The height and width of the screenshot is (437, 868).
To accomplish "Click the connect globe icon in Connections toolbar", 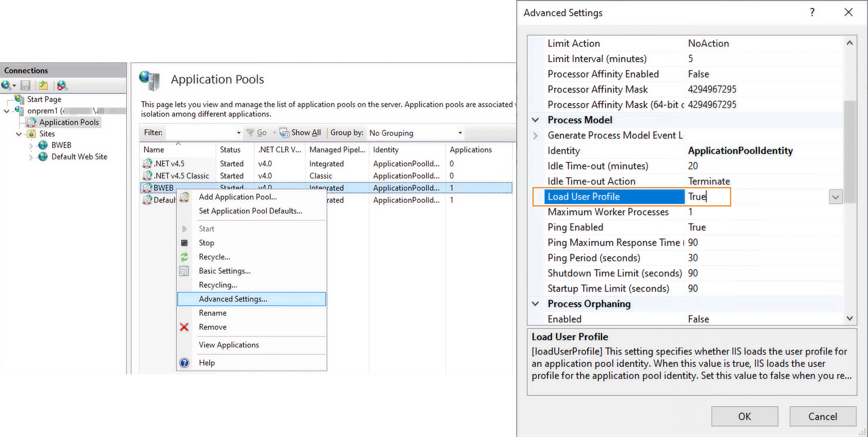I will coord(6,85).
